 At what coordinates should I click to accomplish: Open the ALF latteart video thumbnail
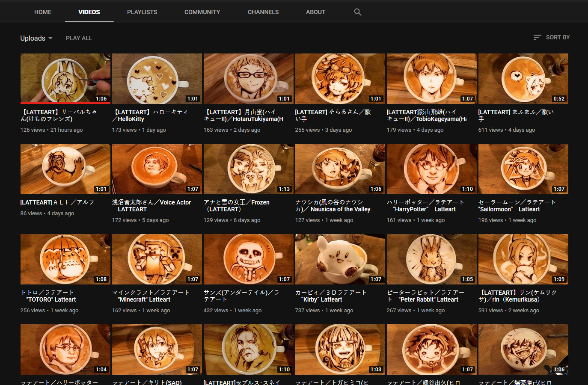coord(65,169)
